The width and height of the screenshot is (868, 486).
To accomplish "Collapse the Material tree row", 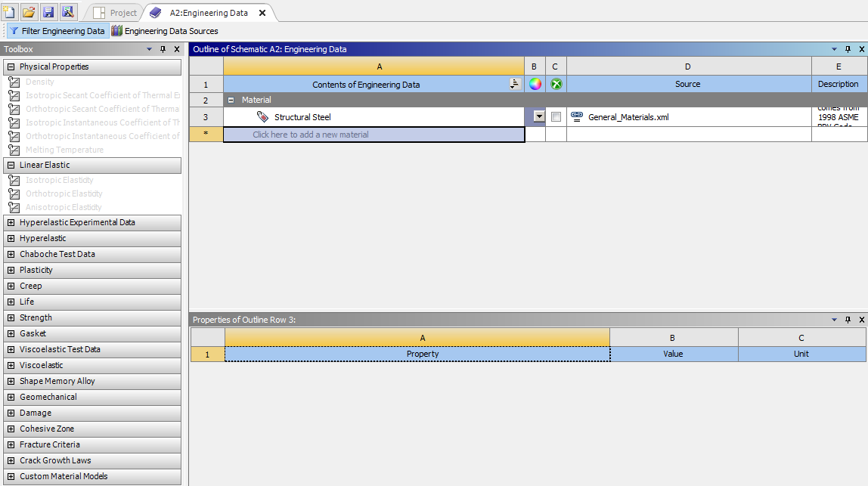I will pyautogui.click(x=231, y=101).
